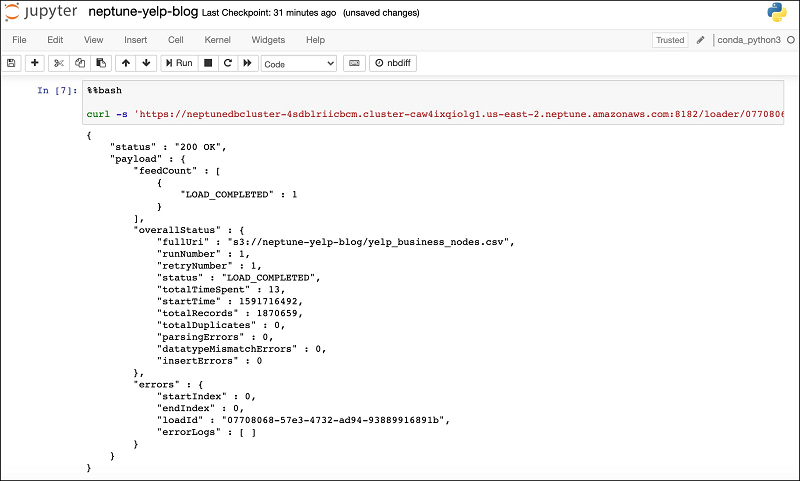Click the insertErrors 0 line

pos(210,361)
